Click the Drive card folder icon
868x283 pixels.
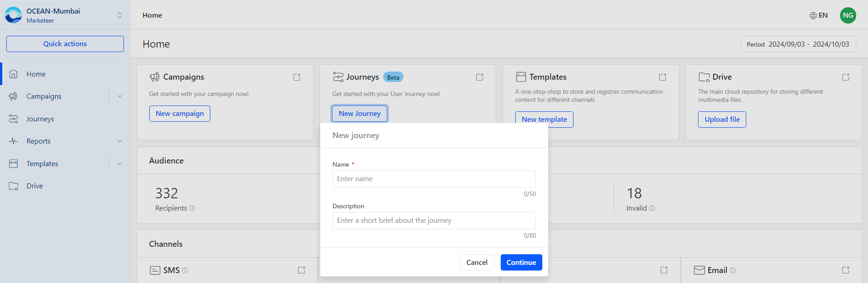(704, 77)
